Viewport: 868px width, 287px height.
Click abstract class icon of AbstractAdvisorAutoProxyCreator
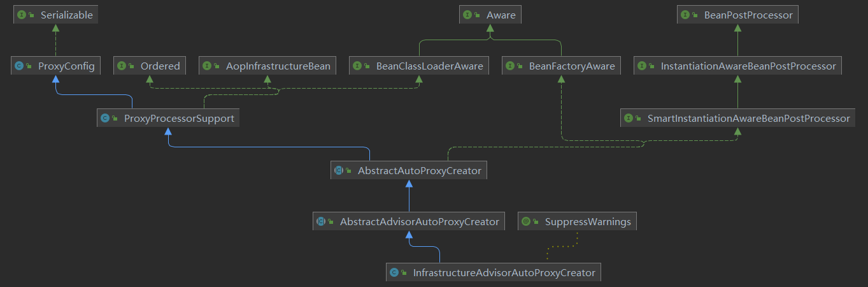[321, 222]
